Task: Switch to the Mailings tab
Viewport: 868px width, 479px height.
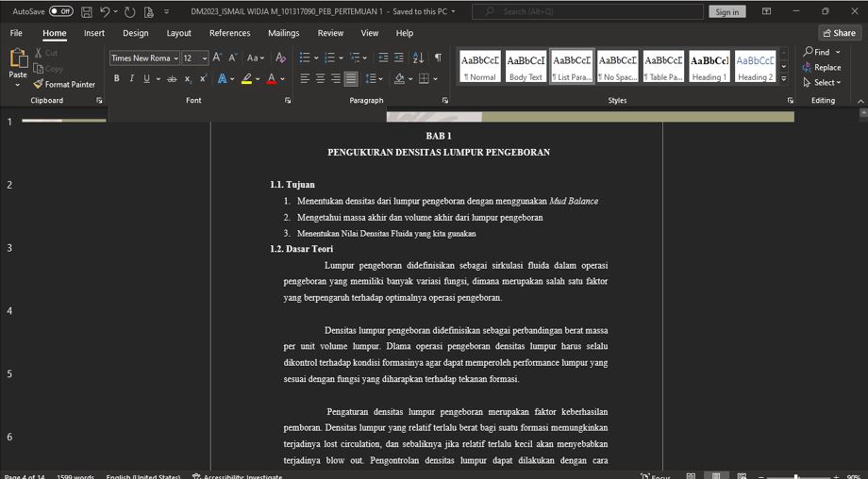Action: (x=283, y=33)
